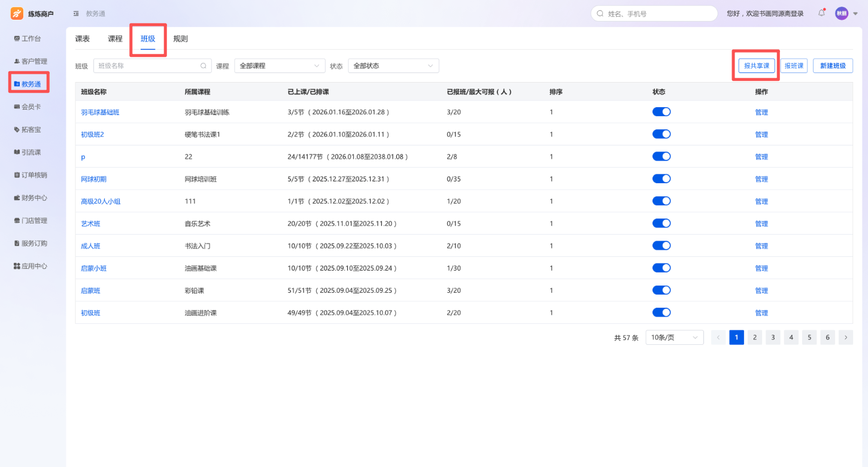Expand the 全部状态 filter dropdown
868x467 pixels.
pos(393,66)
